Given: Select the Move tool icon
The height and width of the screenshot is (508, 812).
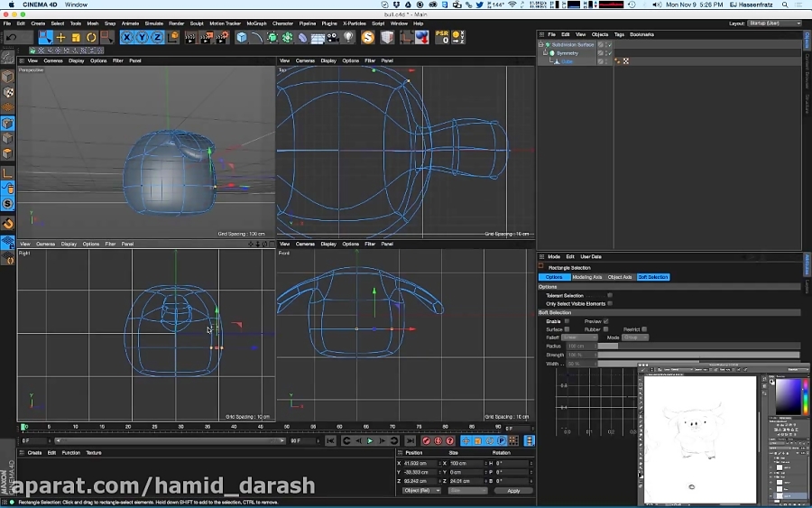Looking at the screenshot, I should [60, 37].
